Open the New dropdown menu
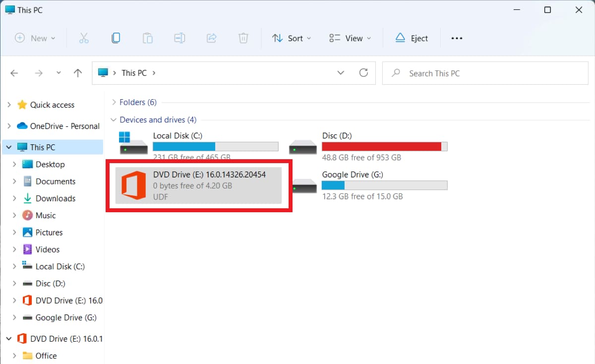 [x=35, y=38]
